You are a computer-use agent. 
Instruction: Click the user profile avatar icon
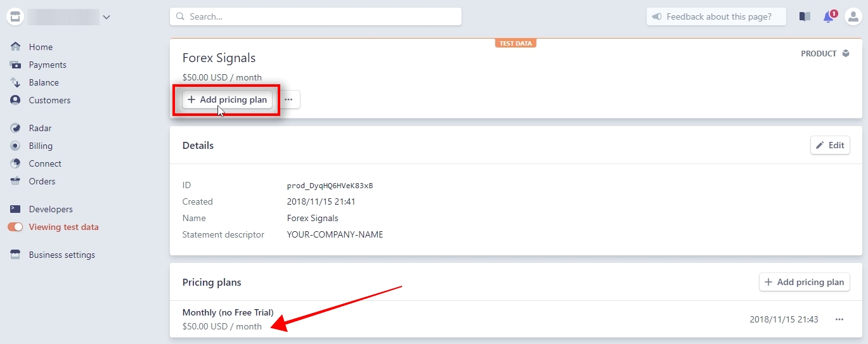(x=853, y=17)
